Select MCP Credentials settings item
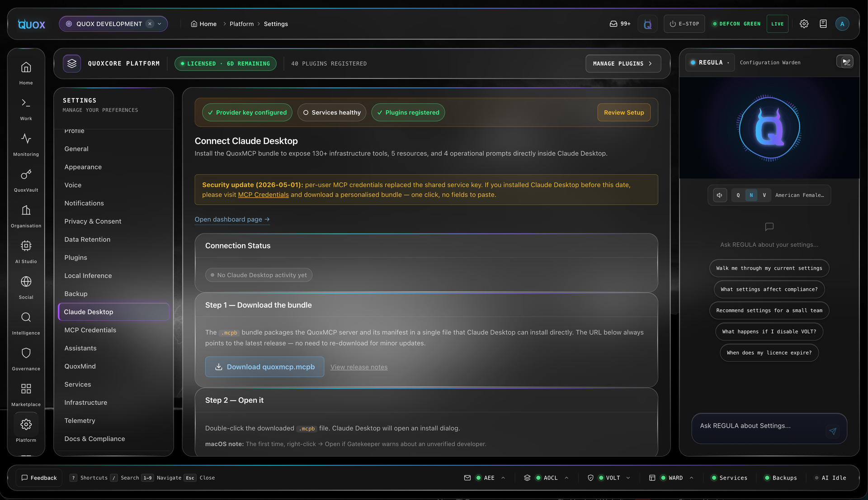 click(x=113, y=330)
